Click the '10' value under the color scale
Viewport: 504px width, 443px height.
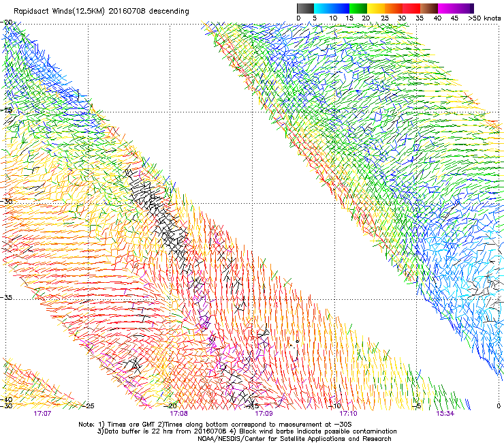333,18
